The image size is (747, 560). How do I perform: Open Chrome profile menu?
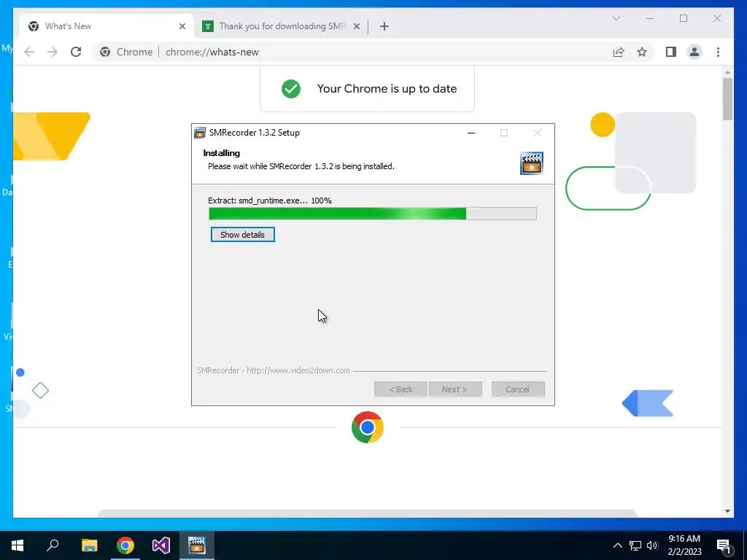694,52
